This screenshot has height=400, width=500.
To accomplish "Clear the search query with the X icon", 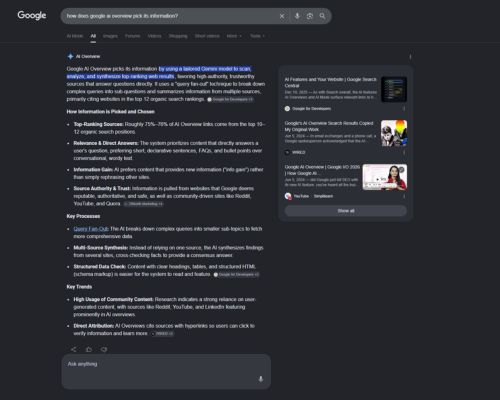I will [x=282, y=16].
